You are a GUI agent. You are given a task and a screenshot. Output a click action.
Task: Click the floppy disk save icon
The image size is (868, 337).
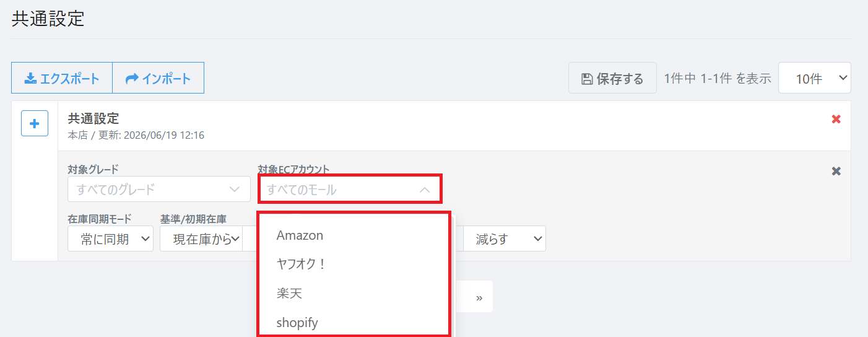pos(586,79)
